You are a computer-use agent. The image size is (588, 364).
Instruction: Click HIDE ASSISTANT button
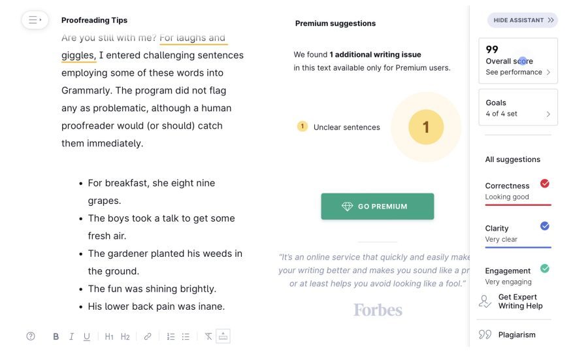coord(523,20)
